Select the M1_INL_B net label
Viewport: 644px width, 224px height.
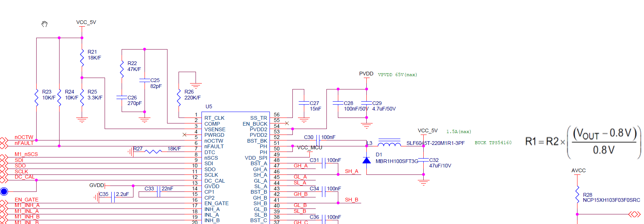[27, 222]
